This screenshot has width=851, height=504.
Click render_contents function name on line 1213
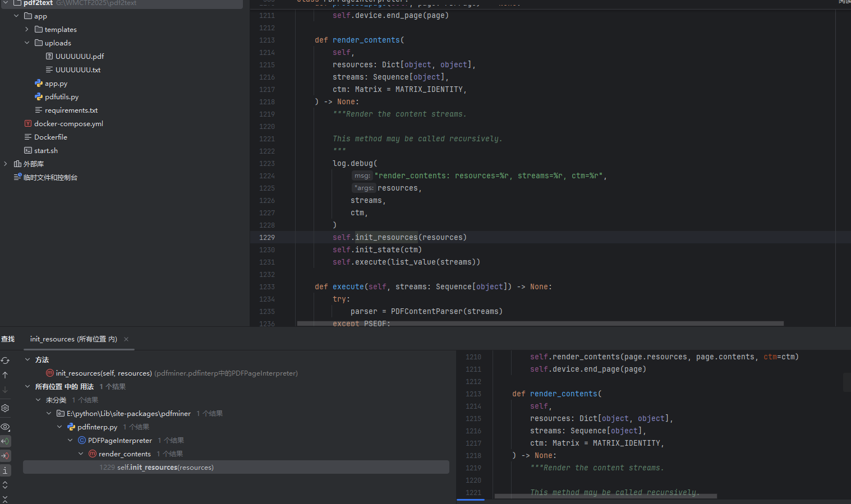tap(366, 40)
